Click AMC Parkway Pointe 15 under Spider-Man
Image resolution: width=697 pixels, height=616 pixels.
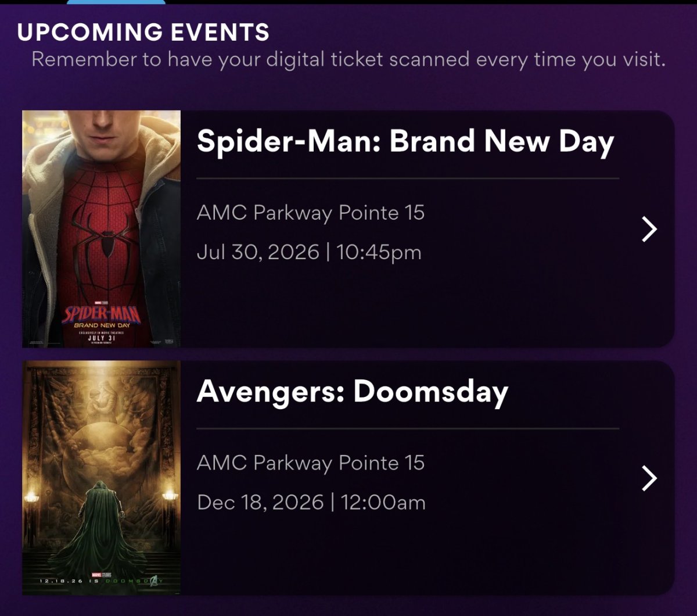pos(311,213)
